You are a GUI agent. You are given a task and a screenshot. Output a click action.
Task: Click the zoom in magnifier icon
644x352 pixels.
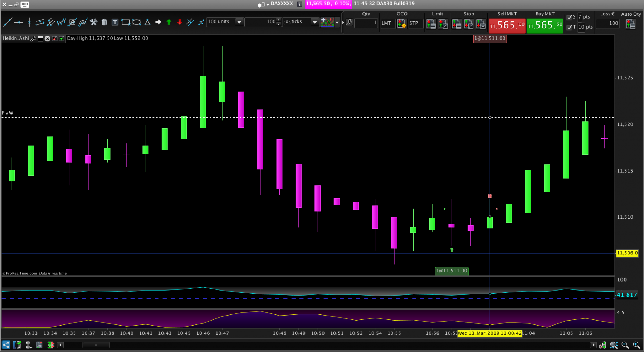(636, 345)
